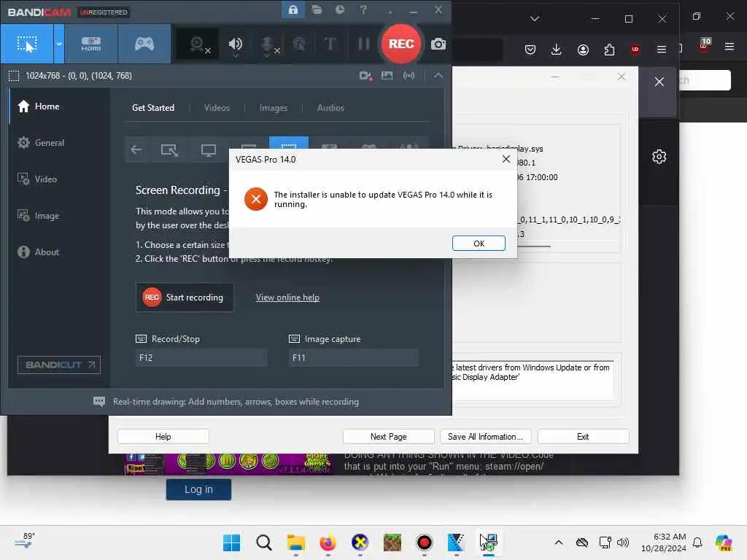Click OK in the VEGAS Pro dialog

(x=479, y=244)
